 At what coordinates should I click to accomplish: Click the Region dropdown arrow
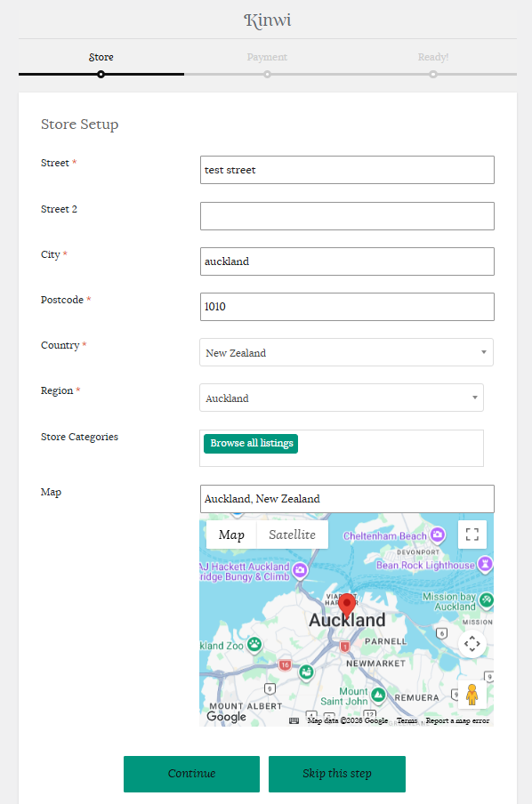[474, 398]
